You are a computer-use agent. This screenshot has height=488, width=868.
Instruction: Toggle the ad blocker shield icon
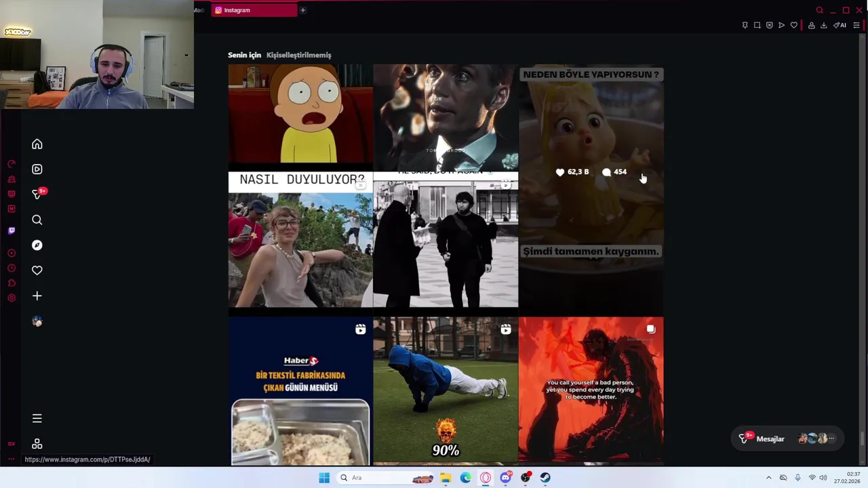(x=769, y=25)
